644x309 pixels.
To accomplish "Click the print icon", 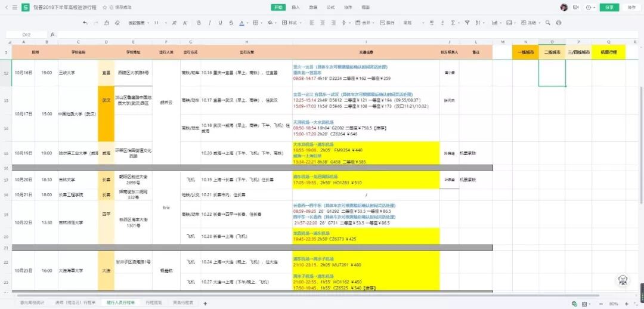I will (x=559, y=23).
